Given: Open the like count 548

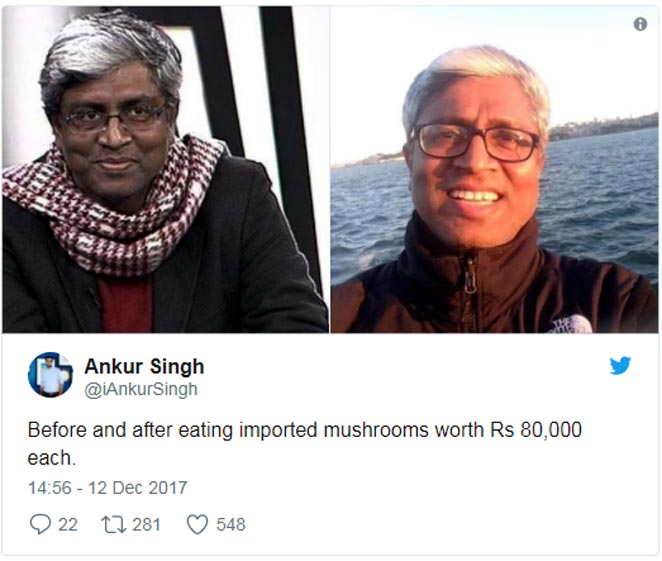Looking at the screenshot, I should [231, 525].
